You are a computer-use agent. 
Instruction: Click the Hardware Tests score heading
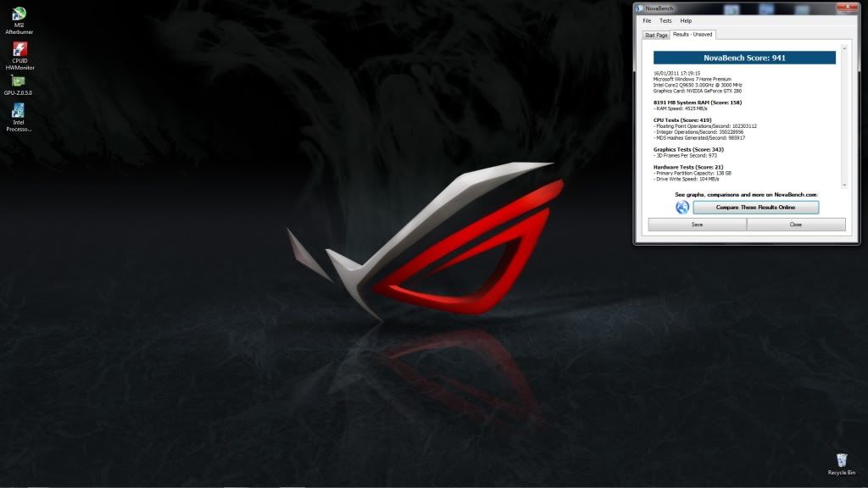[x=688, y=167]
